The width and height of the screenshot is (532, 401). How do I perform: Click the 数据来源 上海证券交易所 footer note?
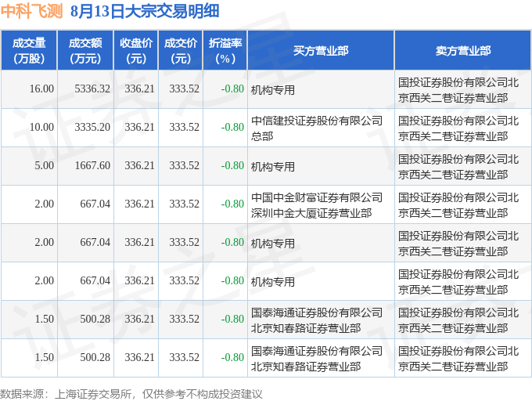(131, 394)
